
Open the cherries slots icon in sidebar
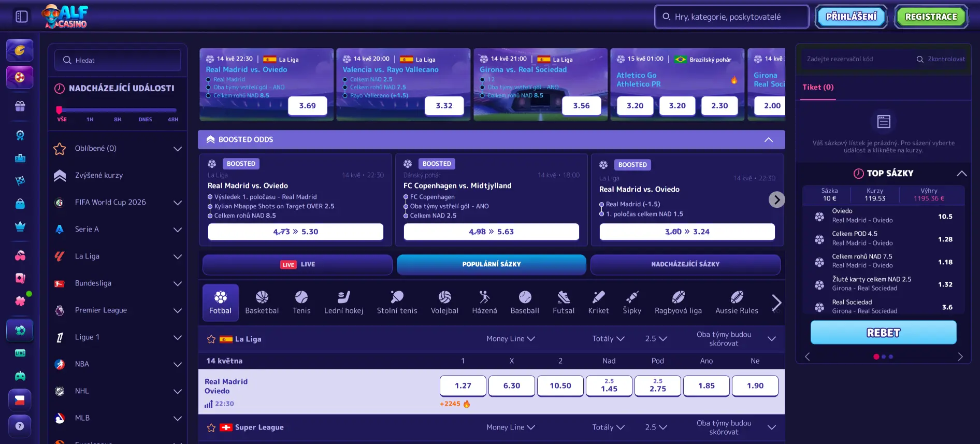(20, 255)
